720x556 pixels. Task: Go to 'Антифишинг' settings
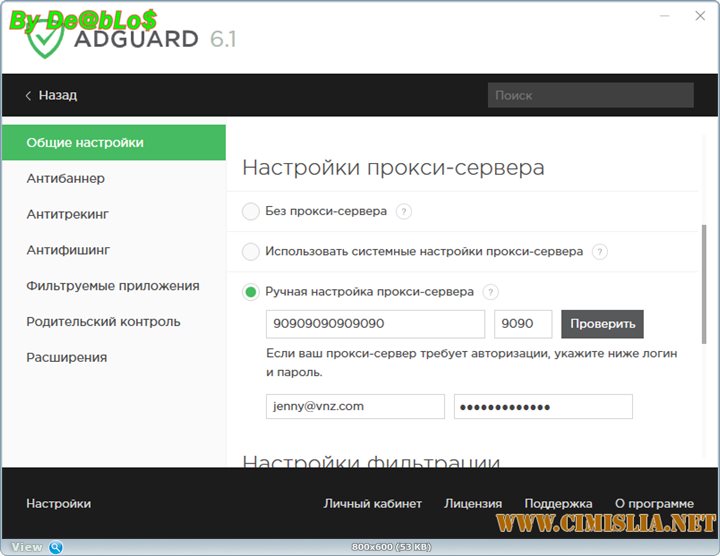pyautogui.click(x=68, y=250)
